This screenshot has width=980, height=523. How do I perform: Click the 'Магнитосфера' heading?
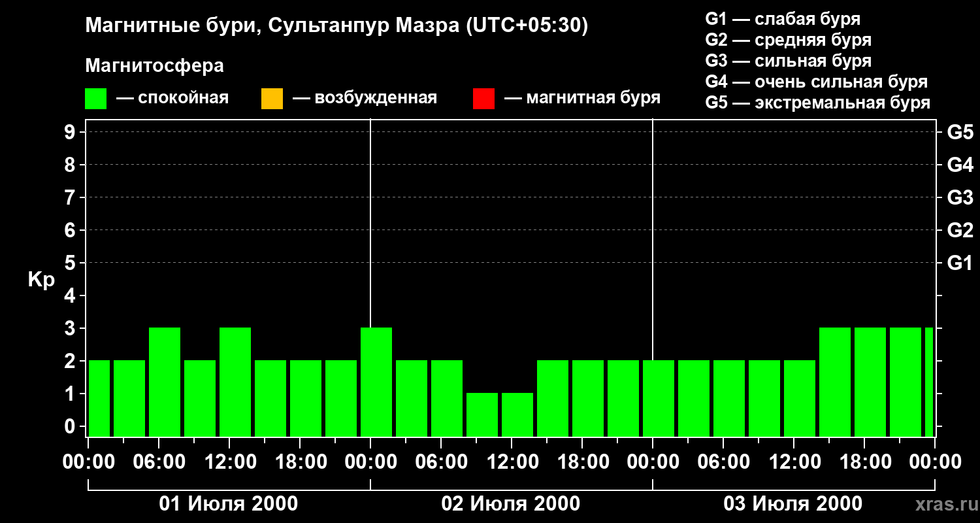(154, 66)
